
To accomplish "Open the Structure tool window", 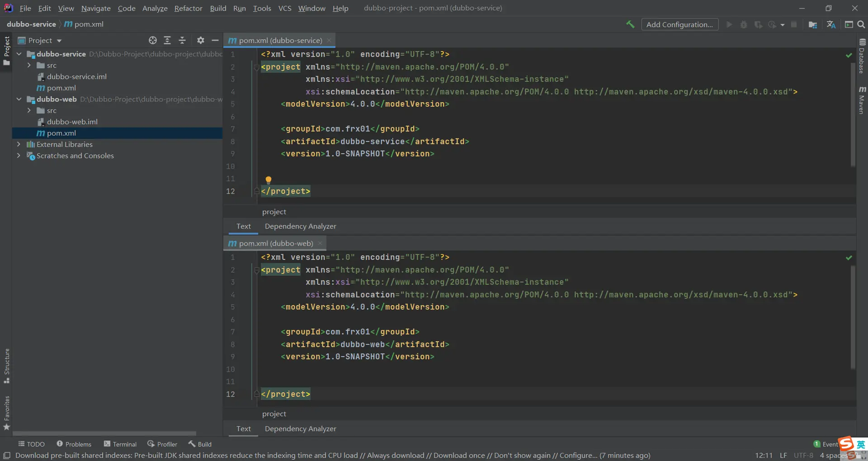I will tap(6, 366).
